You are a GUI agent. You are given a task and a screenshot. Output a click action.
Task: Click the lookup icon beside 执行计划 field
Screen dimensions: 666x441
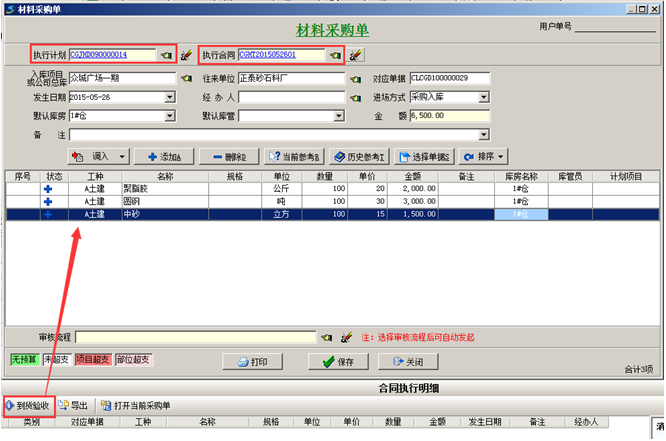pos(166,55)
